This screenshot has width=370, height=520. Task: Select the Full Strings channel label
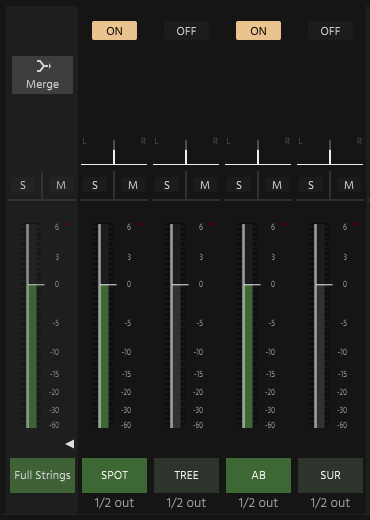[42, 475]
